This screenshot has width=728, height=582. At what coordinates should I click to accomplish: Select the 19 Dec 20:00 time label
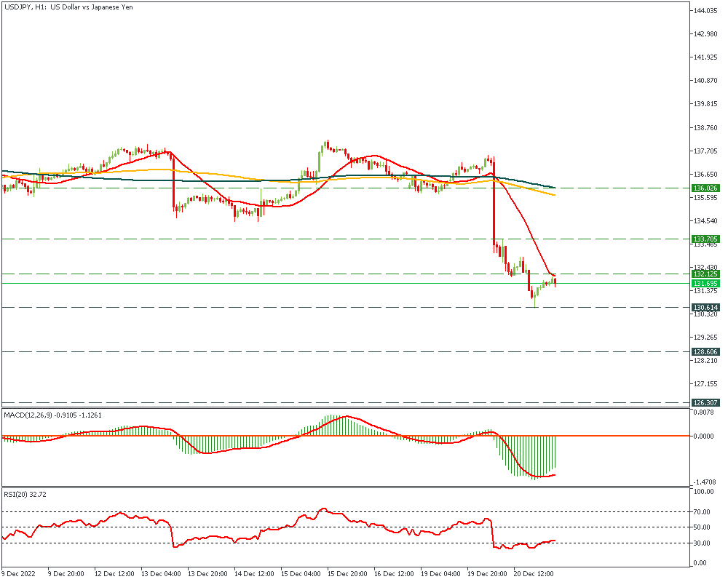coord(487,574)
